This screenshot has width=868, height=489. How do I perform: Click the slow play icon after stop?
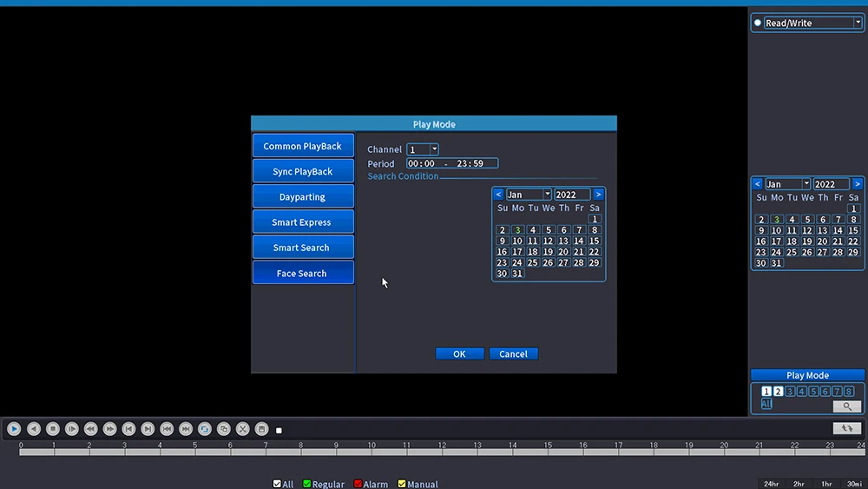tap(72, 429)
